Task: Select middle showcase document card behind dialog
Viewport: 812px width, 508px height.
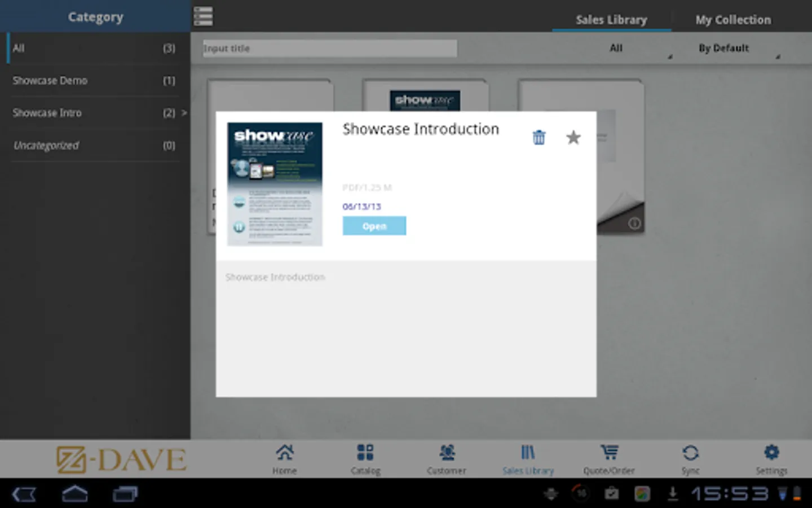Action: click(425, 95)
